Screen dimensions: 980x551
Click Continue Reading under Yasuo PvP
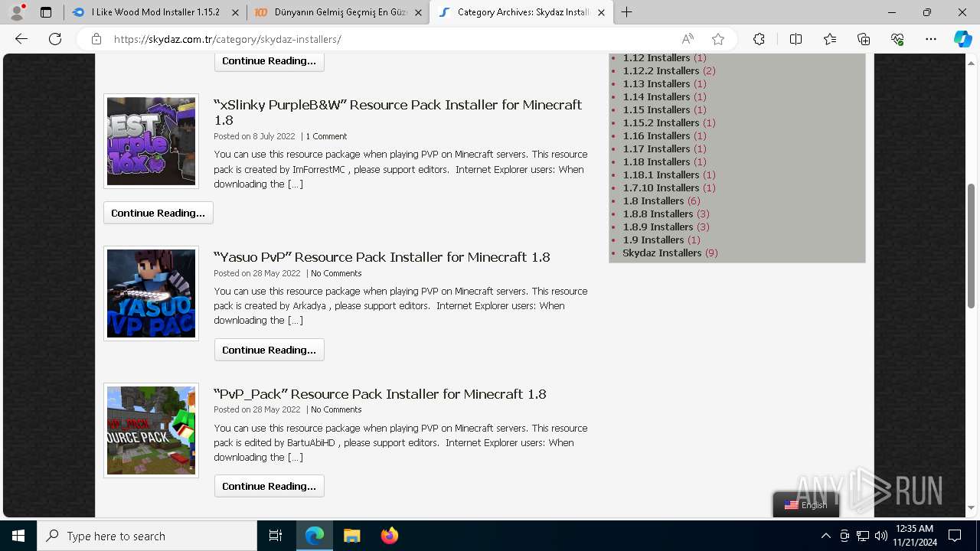click(x=269, y=350)
